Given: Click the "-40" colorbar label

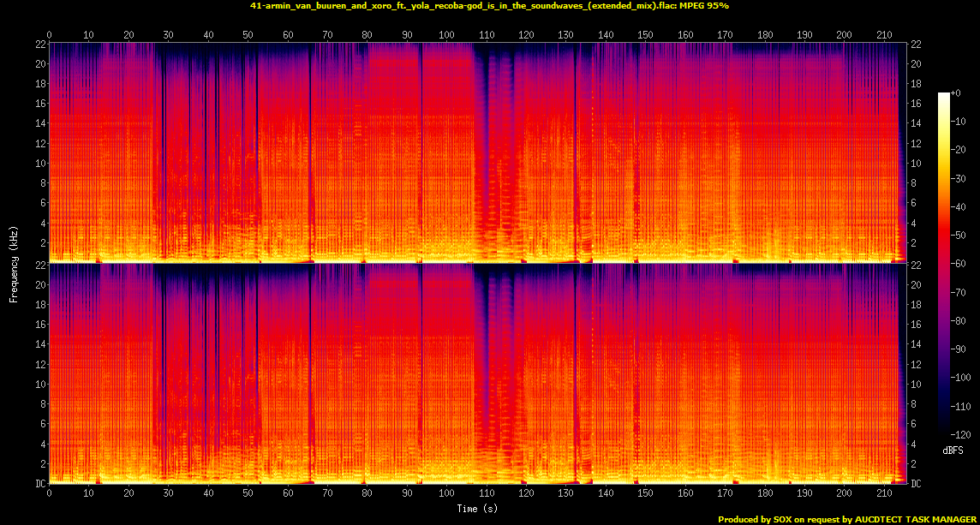Looking at the screenshot, I should 958,206.
